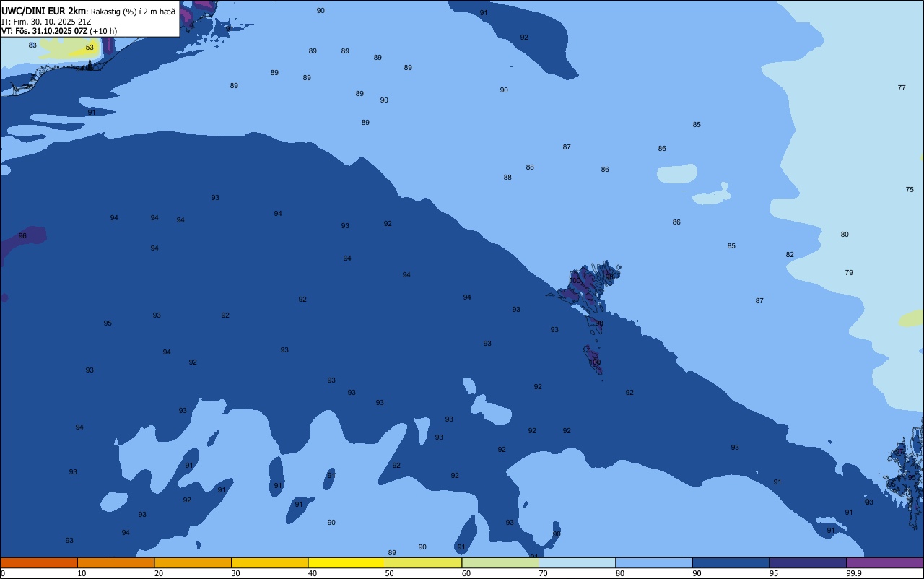The image size is (924, 579).
Task: Click the dark orange 0–10 legend swatch
Action: [39, 562]
